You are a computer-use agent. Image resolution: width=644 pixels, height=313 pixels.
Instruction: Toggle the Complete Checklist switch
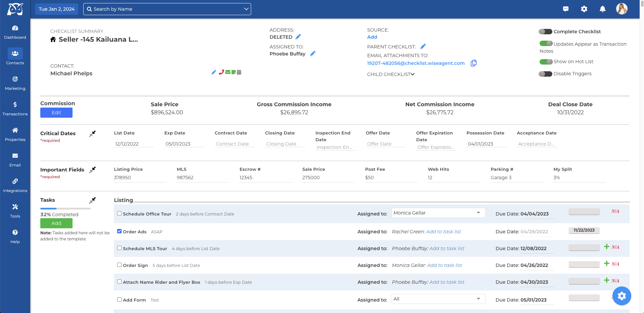tap(545, 32)
